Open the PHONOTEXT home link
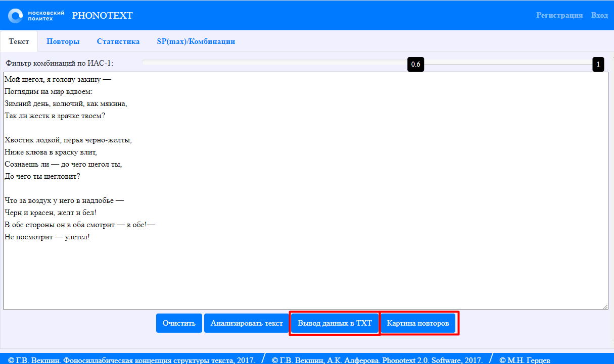614x364 pixels. [103, 16]
